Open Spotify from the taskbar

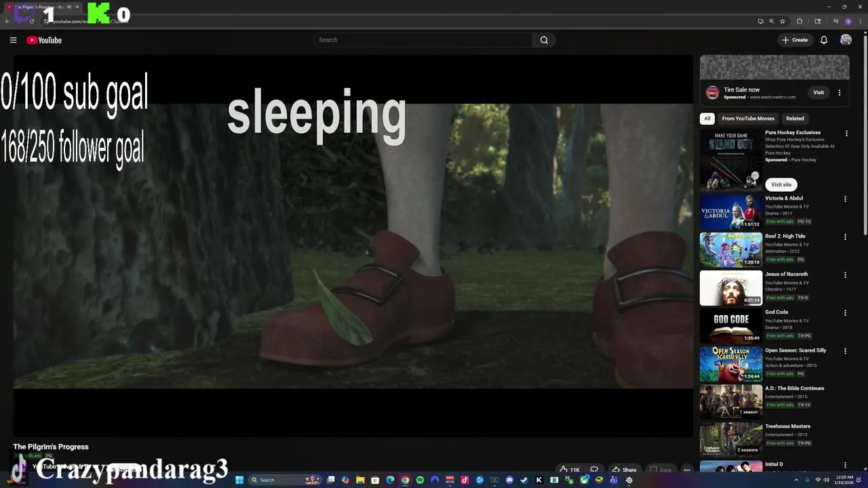pos(420,480)
